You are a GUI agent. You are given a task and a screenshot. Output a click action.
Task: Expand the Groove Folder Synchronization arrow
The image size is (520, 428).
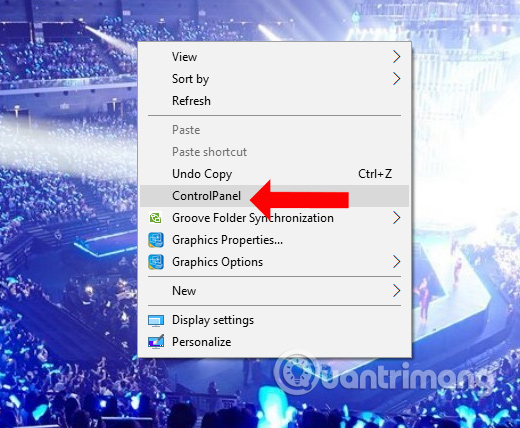396,218
